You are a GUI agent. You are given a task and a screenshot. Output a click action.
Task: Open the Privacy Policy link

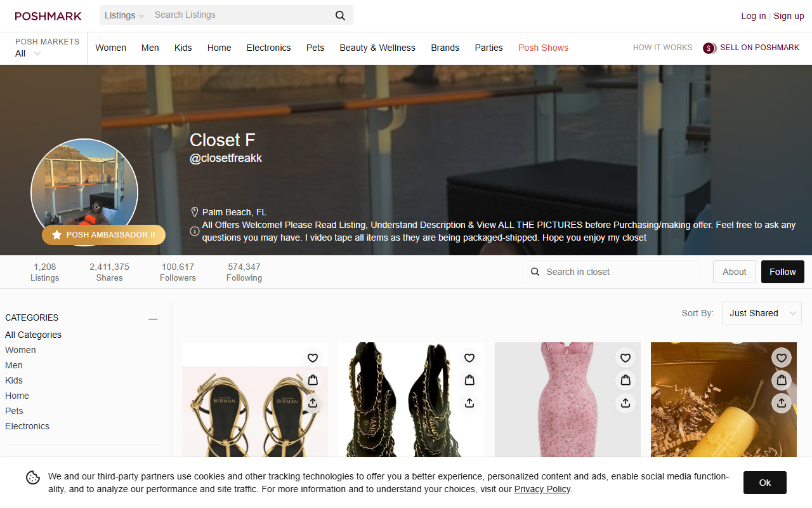pyautogui.click(x=542, y=489)
